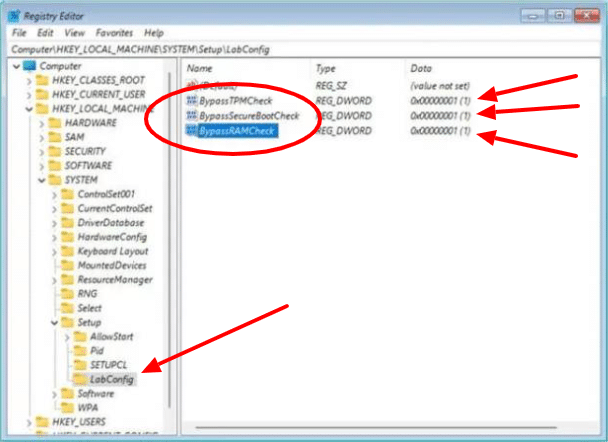The height and width of the screenshot is (442, 608).
Task: Expand the HARDWARE key chevron
Action: click(x=42, y=124)
